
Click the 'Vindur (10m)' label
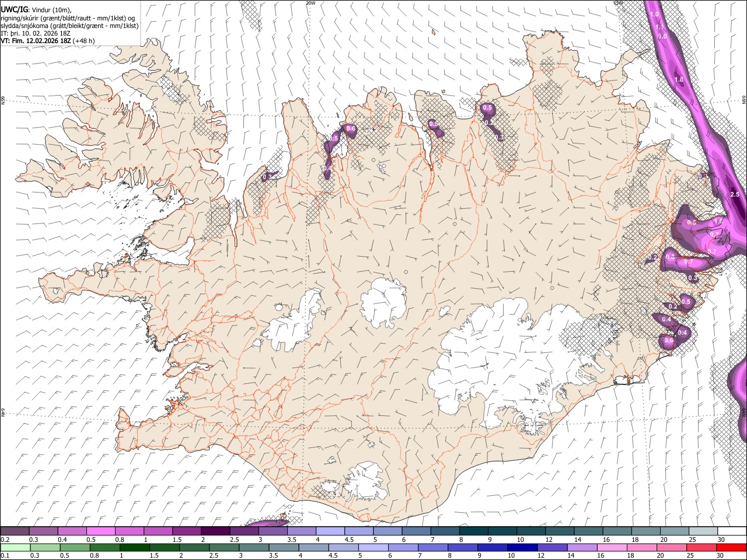pyautogui.click(x=50, y=10)
